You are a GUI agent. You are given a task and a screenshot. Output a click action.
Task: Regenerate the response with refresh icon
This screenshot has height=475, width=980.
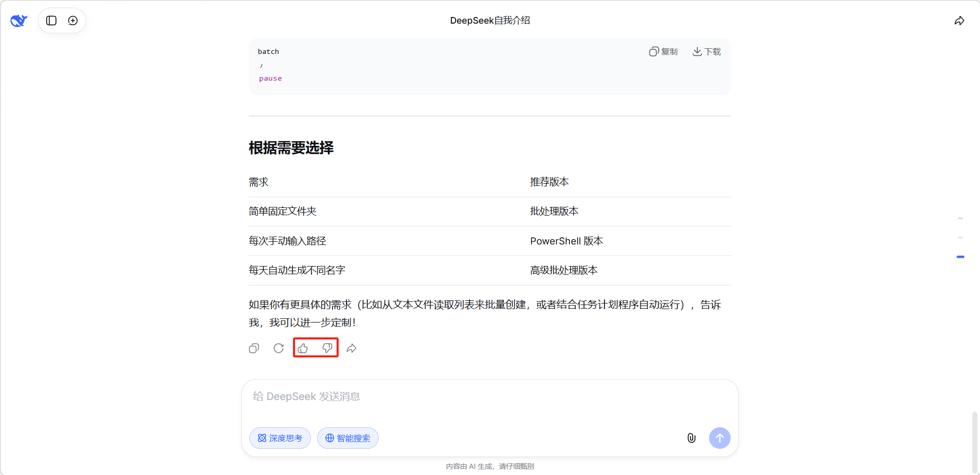[x=279, y=348]
